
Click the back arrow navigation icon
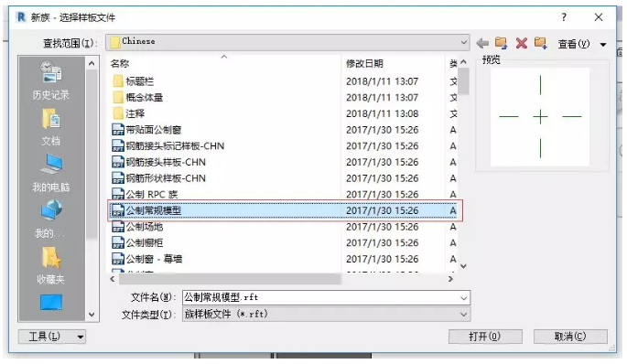[x=482, y=43]
